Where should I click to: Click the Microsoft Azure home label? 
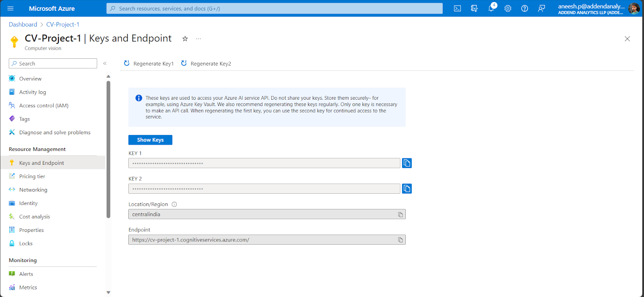point(52,8)
